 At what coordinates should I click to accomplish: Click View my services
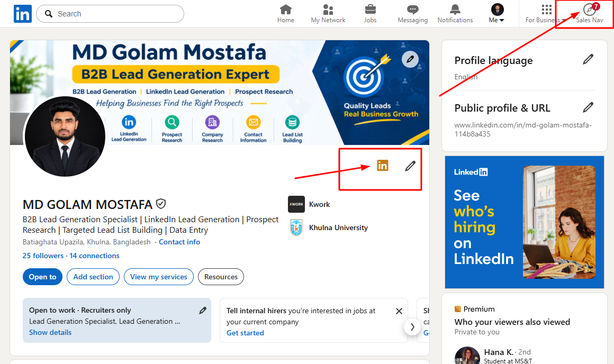[159, 277]
